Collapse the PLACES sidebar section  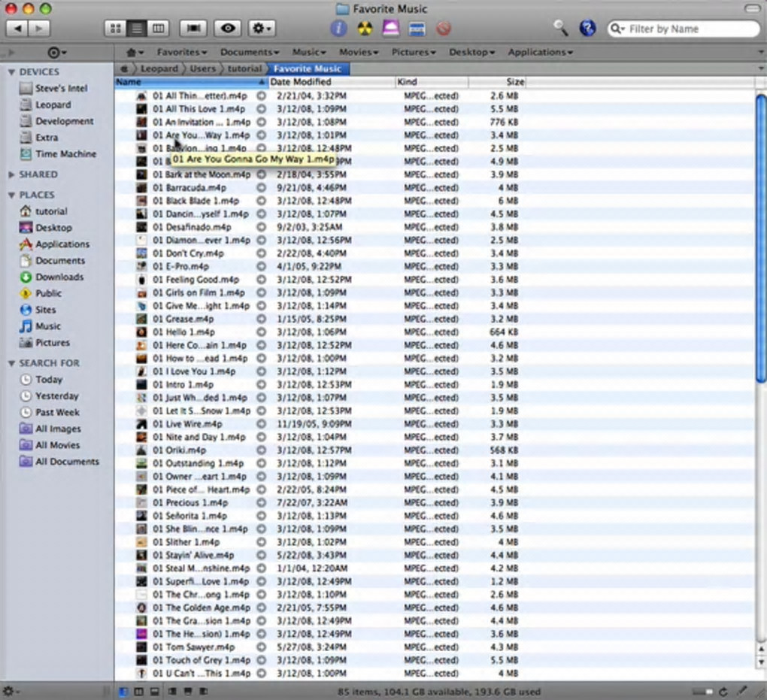coord(11,195)
